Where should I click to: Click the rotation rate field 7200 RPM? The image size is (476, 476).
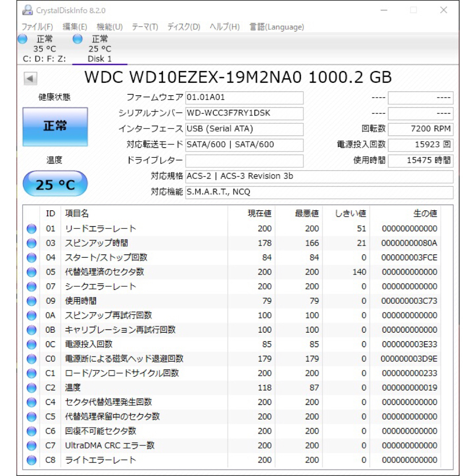pos(421,129)
